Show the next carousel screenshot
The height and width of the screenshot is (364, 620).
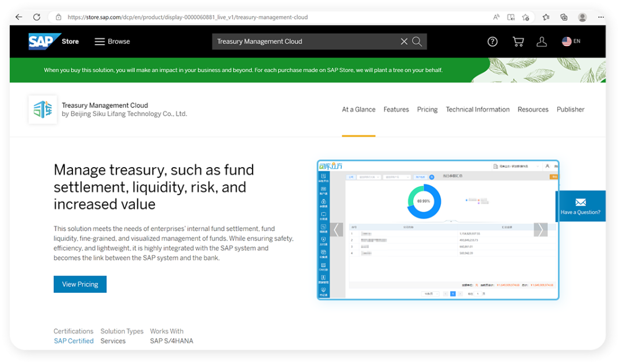coord(541,230)
